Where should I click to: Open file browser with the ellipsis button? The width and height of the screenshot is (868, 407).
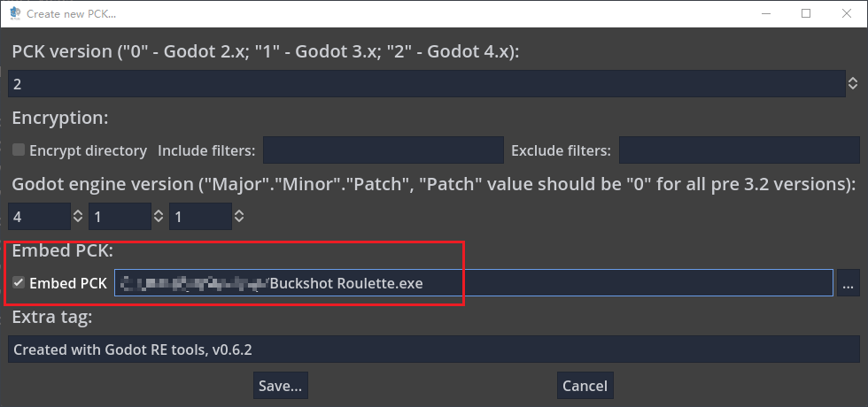(849, 283)
